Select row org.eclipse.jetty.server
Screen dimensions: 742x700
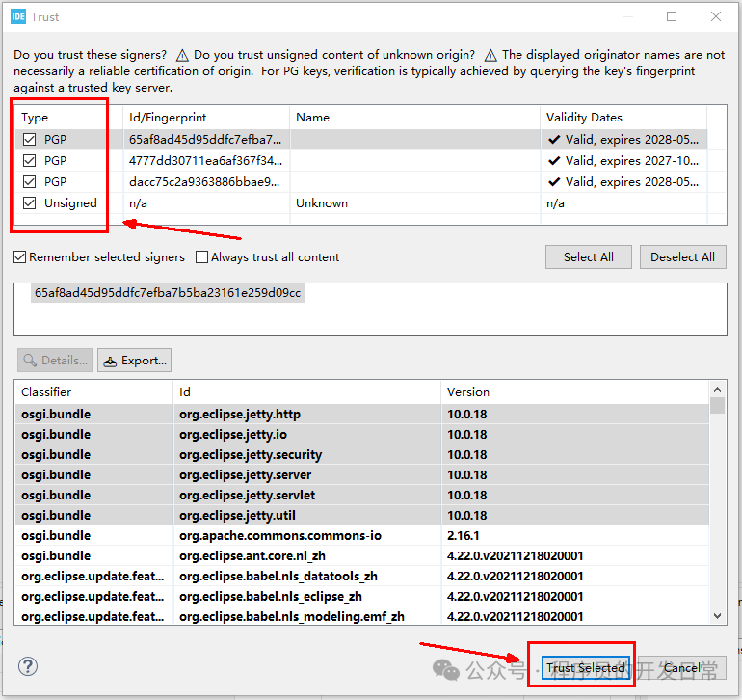click(362, 474)
